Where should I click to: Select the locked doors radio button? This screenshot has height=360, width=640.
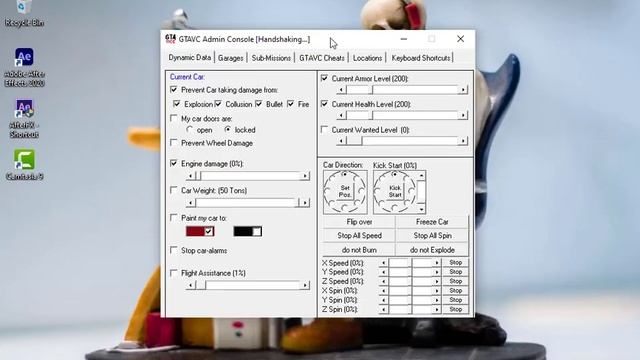click(x=228, y=129)
